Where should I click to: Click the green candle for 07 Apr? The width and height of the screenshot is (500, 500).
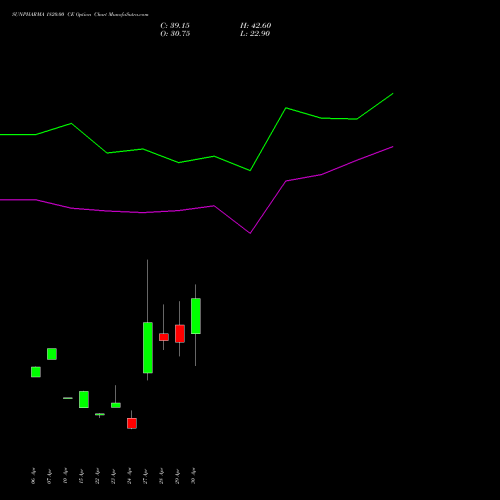coord(52,354)
